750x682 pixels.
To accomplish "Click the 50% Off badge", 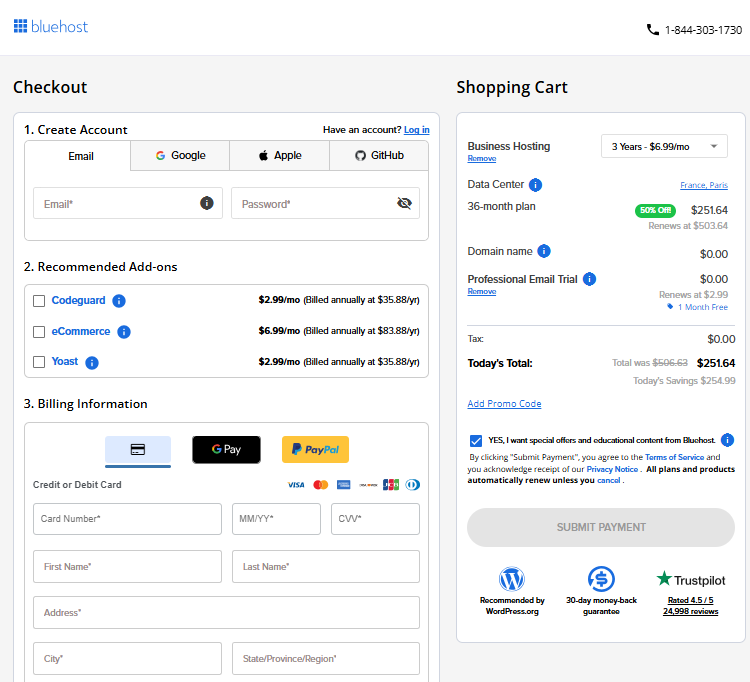I will (x=655, y=210).
